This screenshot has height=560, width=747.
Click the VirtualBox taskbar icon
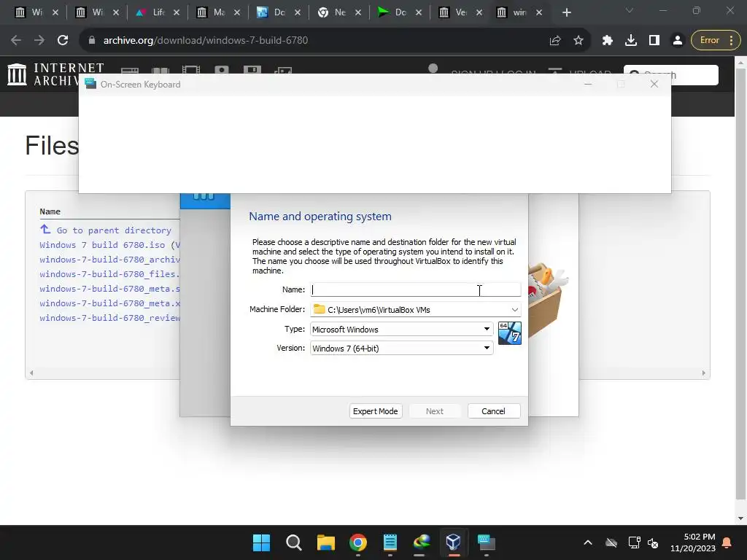click(454, 542)
